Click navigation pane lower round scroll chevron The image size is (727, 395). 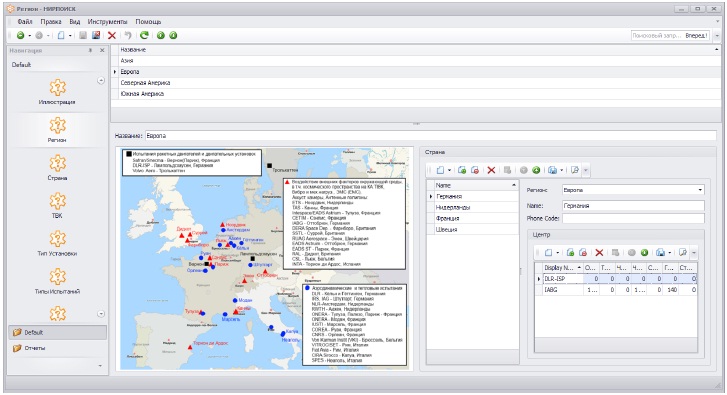(x=101, y=314)
